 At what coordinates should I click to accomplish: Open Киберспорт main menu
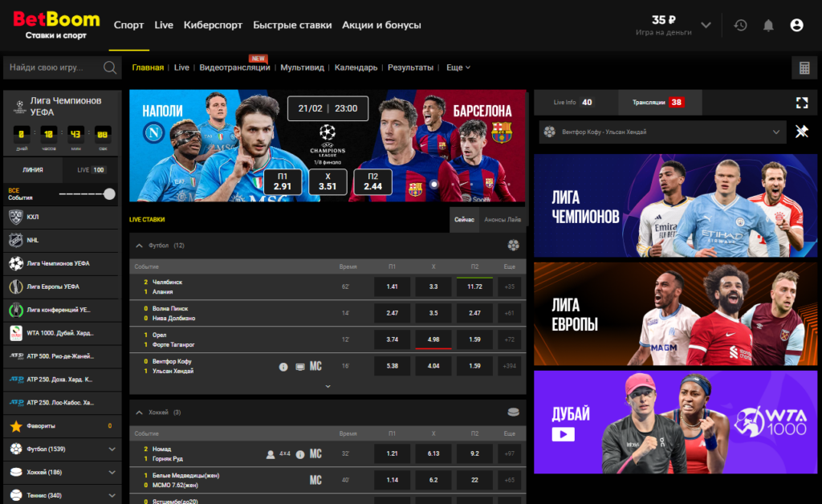tap(213, 25)
